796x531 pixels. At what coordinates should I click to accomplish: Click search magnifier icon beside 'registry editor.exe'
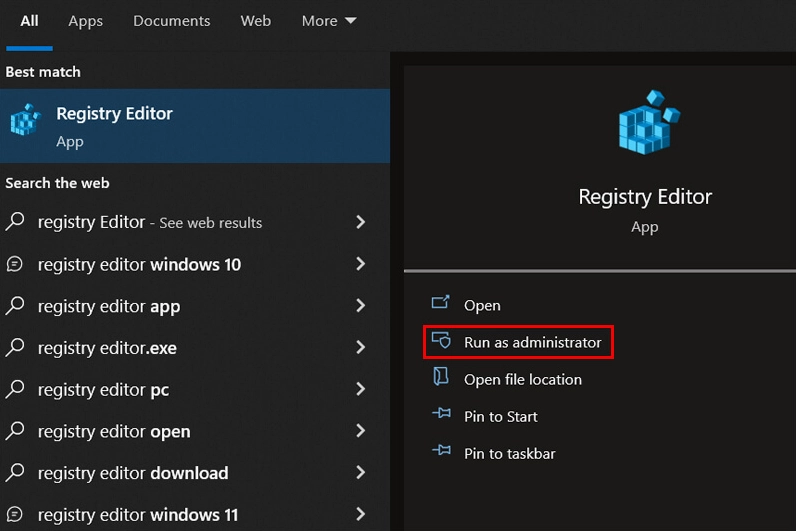(x=15, y=347)
